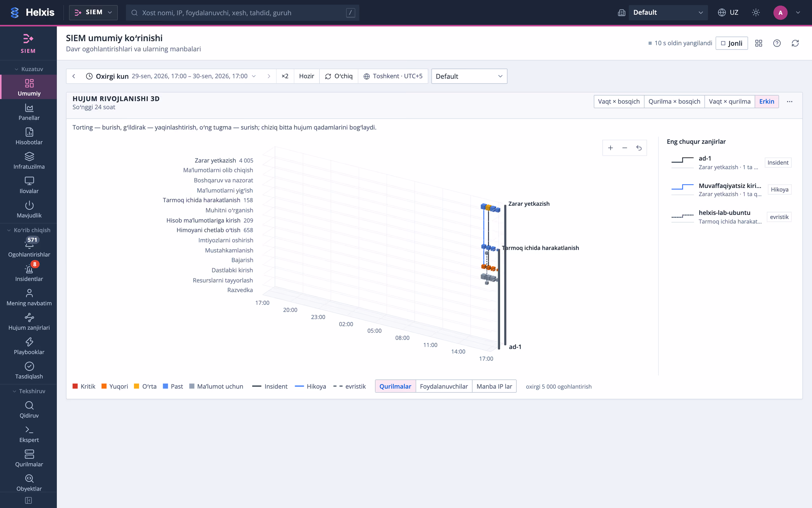812x508 pixels.
Task: Collapse the sidebar panel icon
Action: point(29,500)
